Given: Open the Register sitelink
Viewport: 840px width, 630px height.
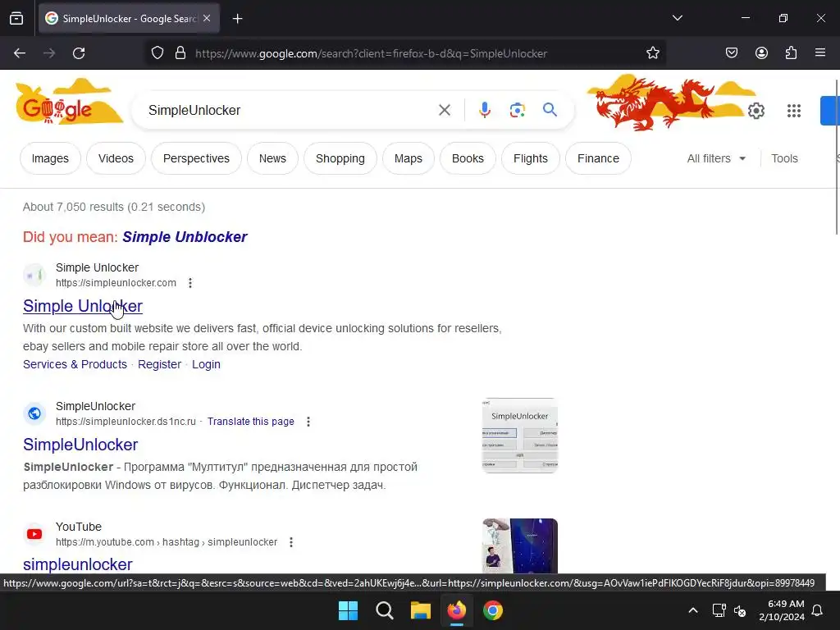Looking at the screenshot, I should (x=160, y=364).
